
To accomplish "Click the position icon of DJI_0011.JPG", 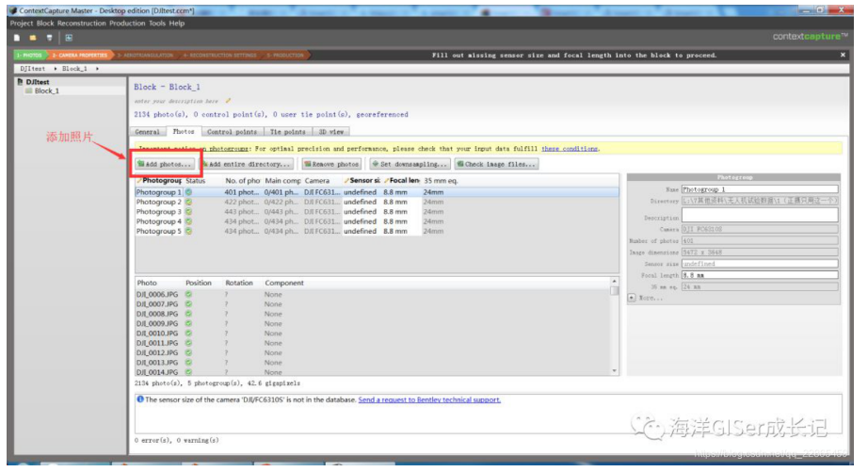I will pos(189,343).
